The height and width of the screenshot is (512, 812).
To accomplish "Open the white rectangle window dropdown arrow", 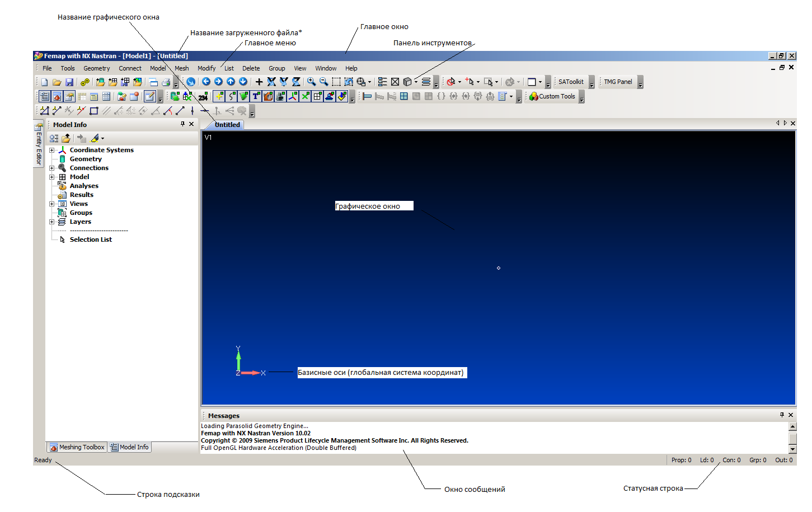I will click(540, 82).
